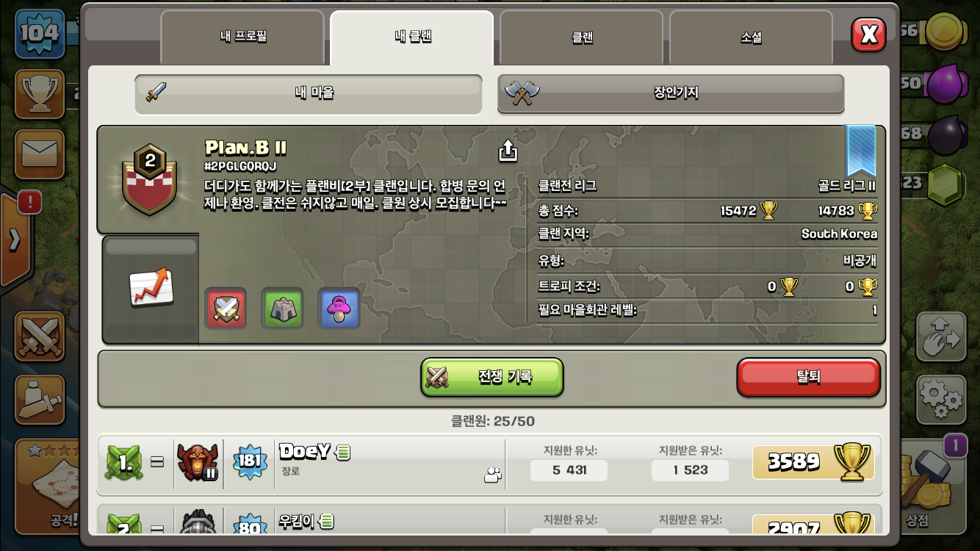Open the mail inbox icon

pyautogui.click(x=39, y=155)
